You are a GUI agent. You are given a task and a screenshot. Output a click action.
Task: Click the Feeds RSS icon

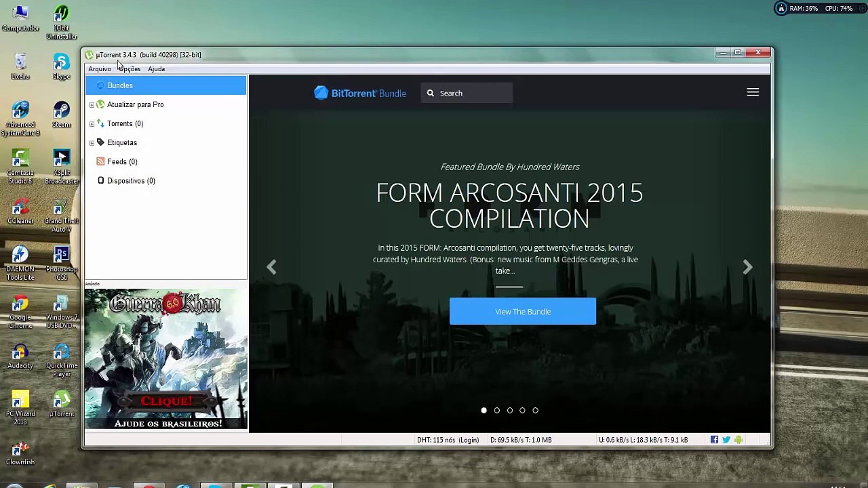100,161
